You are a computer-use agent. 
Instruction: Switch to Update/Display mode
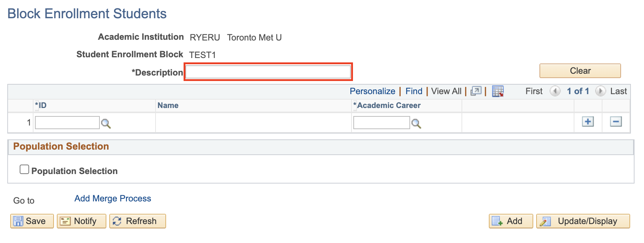[x=583, y=221]
